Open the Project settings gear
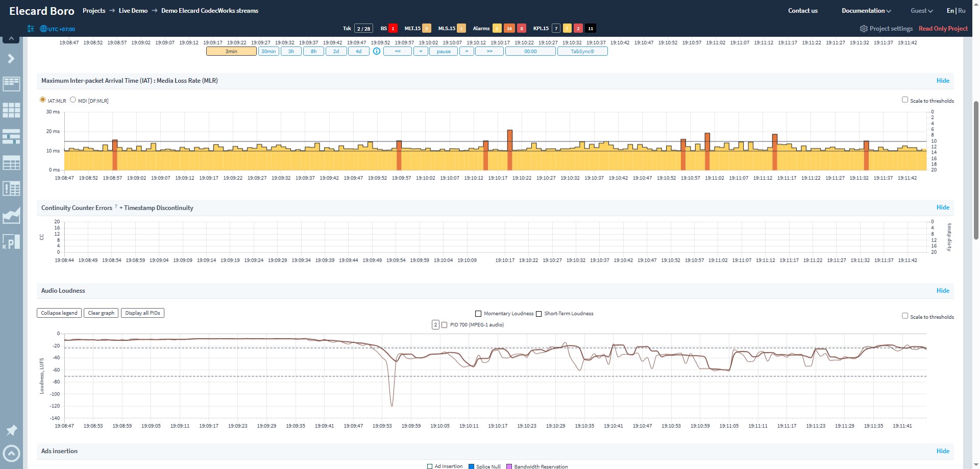The width and height of the screenshot is (980, 469). point(864,29)
